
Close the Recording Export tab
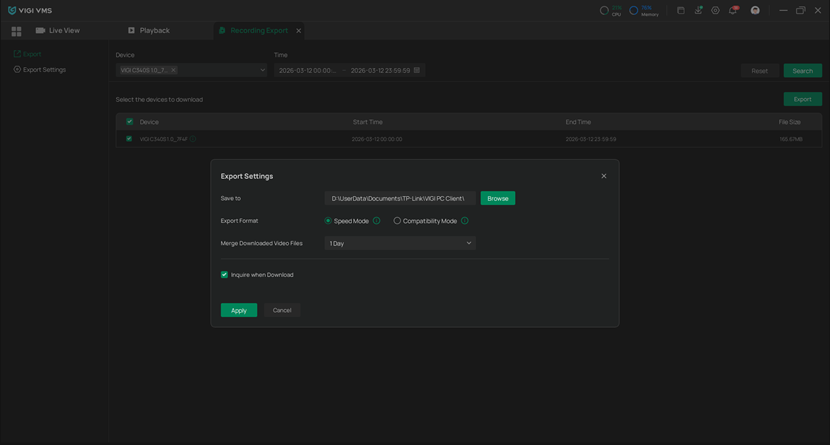[x=299, y=31]
